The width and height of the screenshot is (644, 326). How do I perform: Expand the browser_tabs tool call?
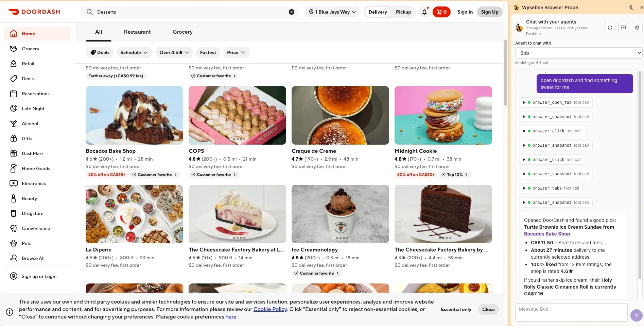(551, 188)
